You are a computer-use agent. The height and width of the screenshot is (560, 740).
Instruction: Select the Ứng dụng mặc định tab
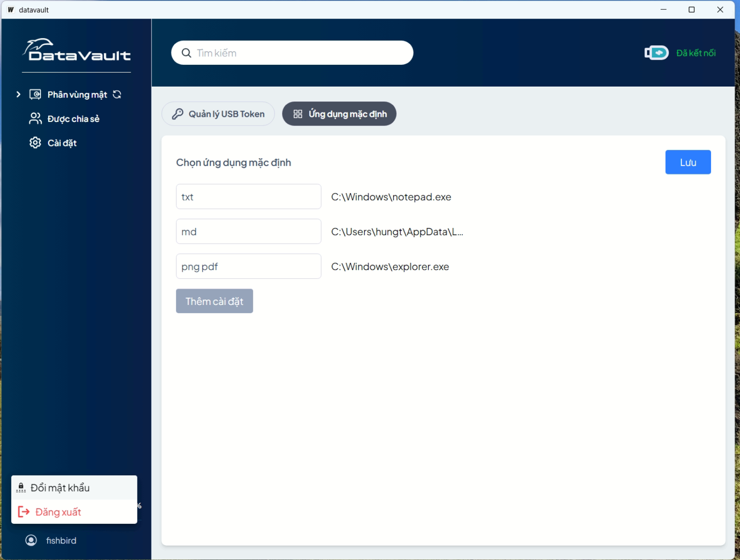[339, 114]
